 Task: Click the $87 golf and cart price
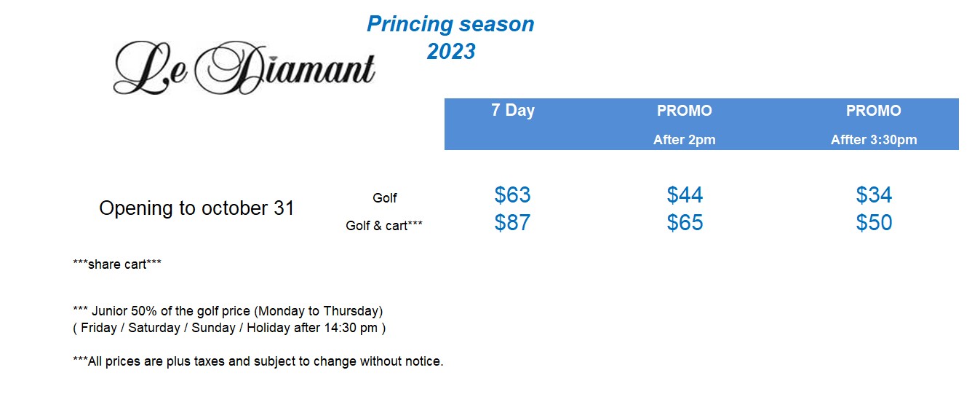(x=513, y=223)
